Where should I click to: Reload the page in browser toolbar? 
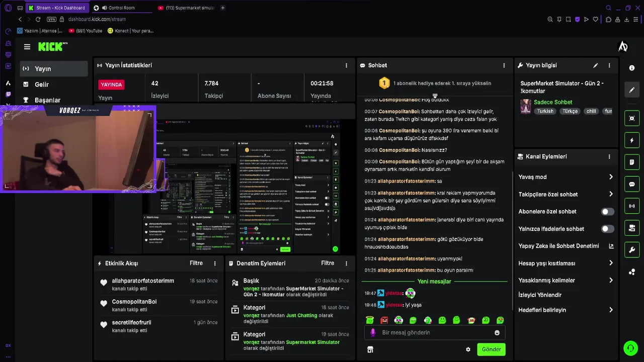click(38, 19)
